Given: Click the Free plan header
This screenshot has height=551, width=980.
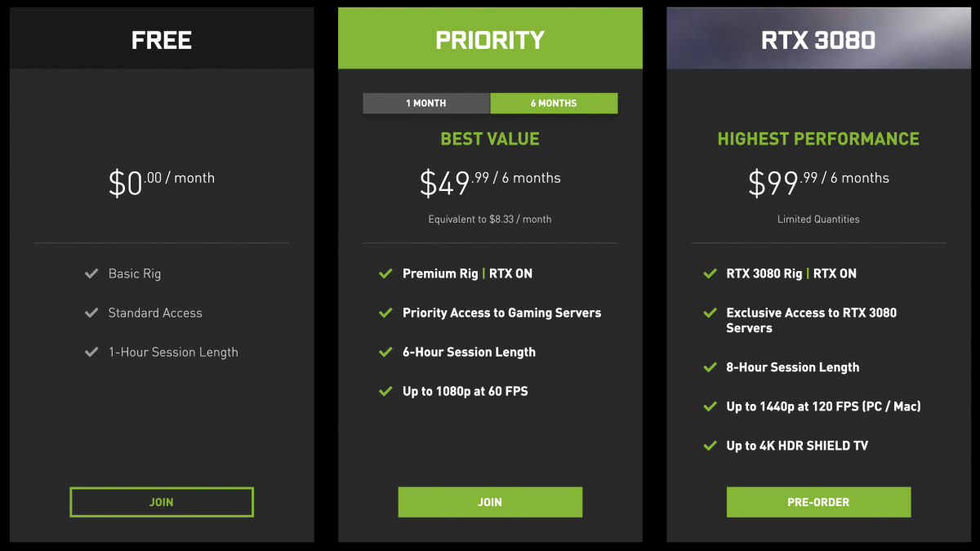Looking at the screenshot, I should [162, 39].
